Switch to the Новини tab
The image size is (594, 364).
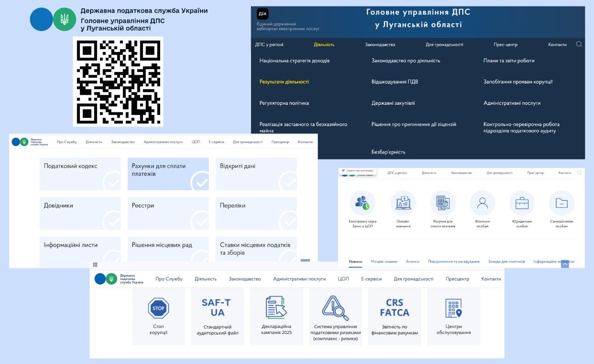click(355, 262)
